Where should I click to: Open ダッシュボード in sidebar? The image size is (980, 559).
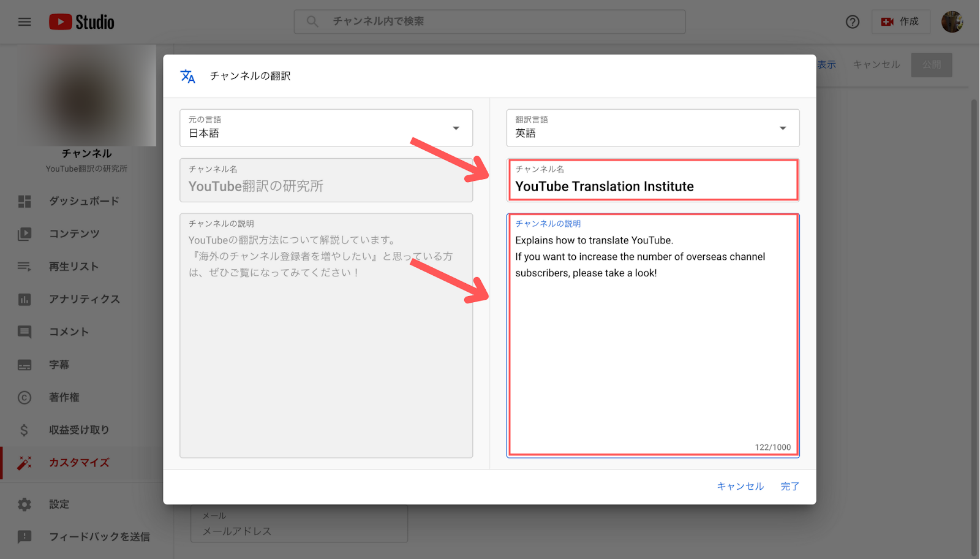tap(84, 201)
